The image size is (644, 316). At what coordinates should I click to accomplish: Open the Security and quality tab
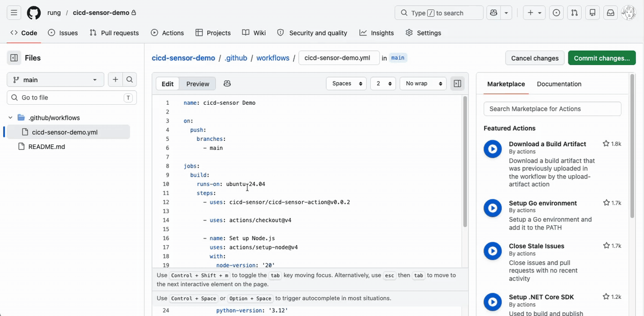pyautogui.click(x=312, y=33)
